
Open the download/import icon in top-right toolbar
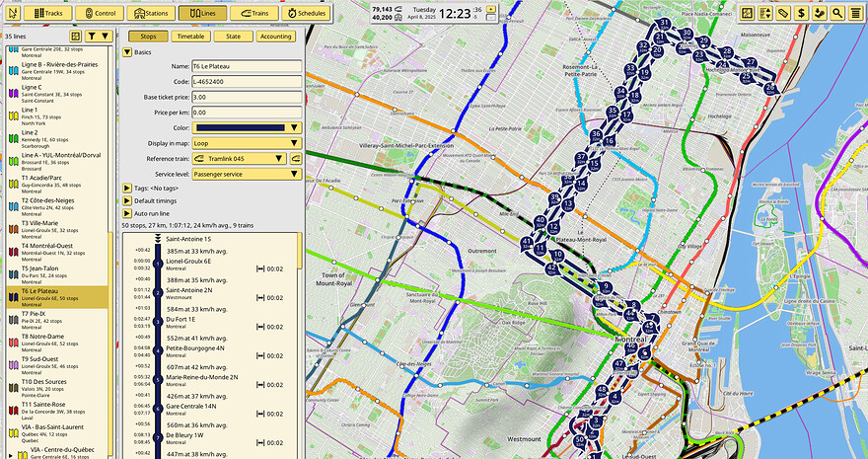[x=819, y=13]
